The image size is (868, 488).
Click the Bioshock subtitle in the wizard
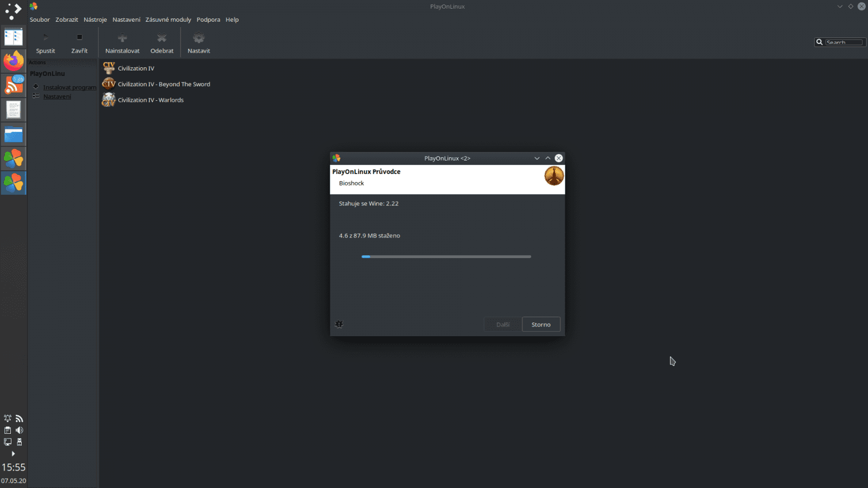point(352,183)
